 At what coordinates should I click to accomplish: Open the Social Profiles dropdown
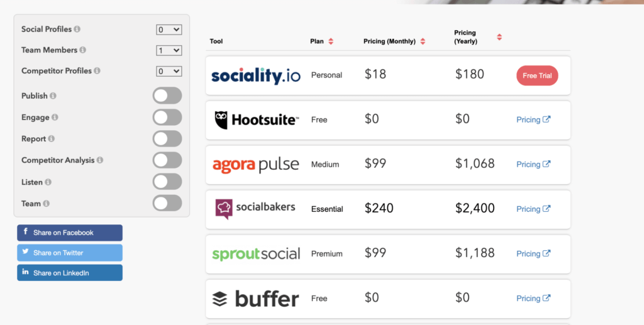(x=169, y=30)
